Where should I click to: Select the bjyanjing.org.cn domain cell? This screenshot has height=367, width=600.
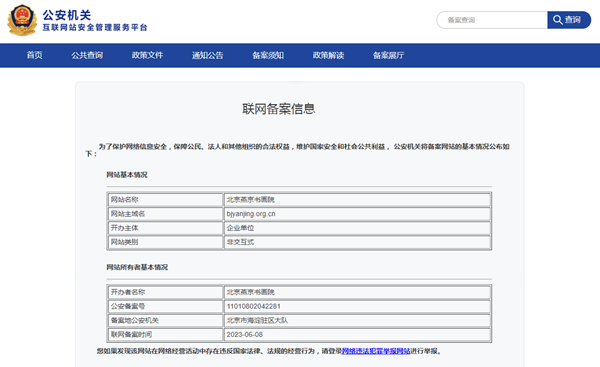[357, 214]
